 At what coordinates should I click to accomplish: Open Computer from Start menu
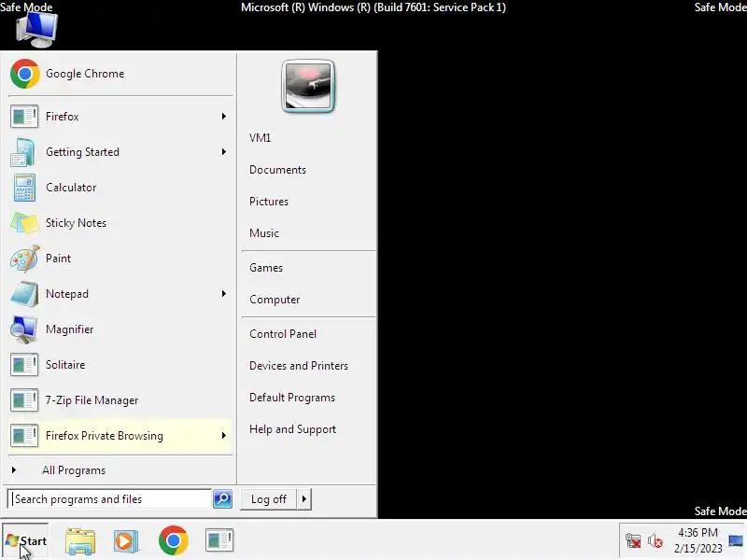pyautogui.click(x=275, y=300)
